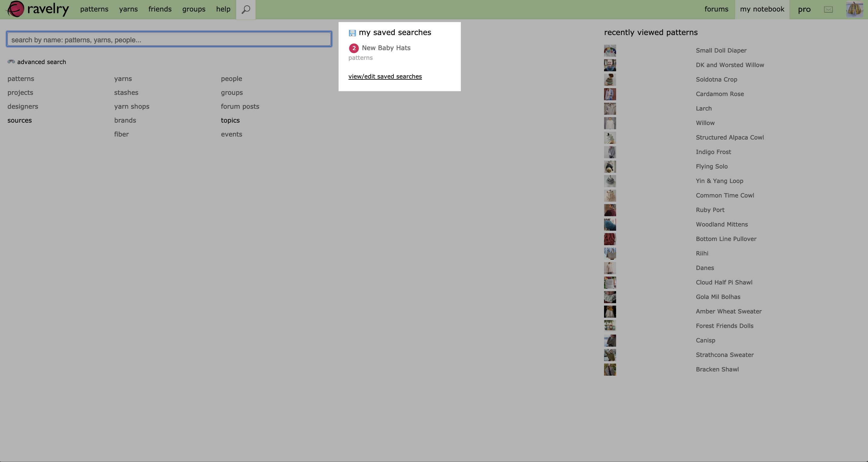This screenshot has height=462, width=868.
Task: Select the yarn shops search category
Action: click(132, 107)
